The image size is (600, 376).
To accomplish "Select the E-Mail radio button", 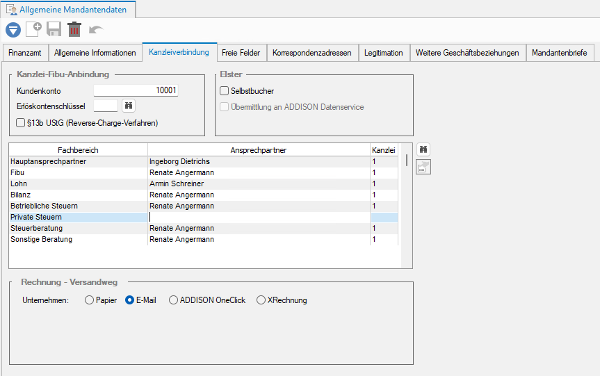I will 130,300.
